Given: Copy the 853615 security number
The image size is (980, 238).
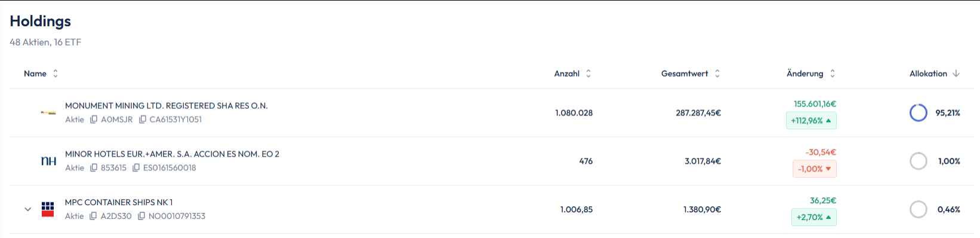Looking at the screenshot, I should tap(94, 168).
